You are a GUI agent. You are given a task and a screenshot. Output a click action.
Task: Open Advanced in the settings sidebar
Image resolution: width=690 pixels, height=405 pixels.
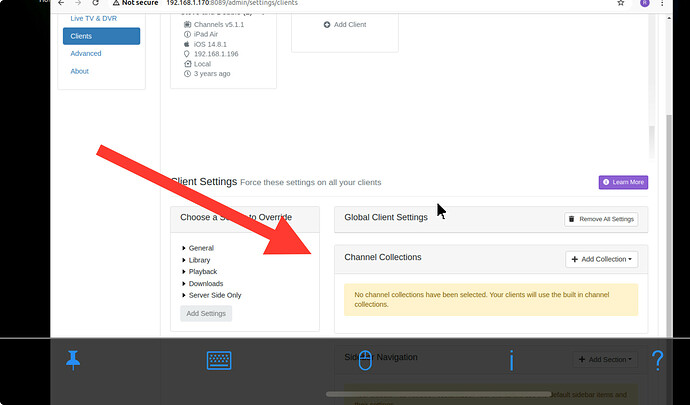point(86,54)
